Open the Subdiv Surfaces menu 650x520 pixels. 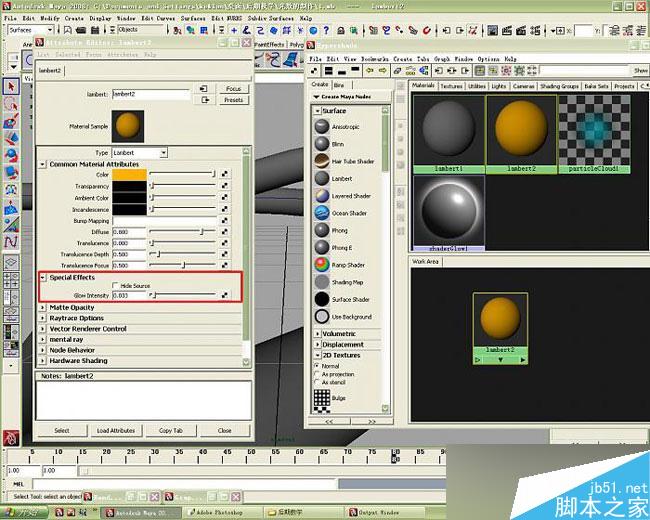271,18
